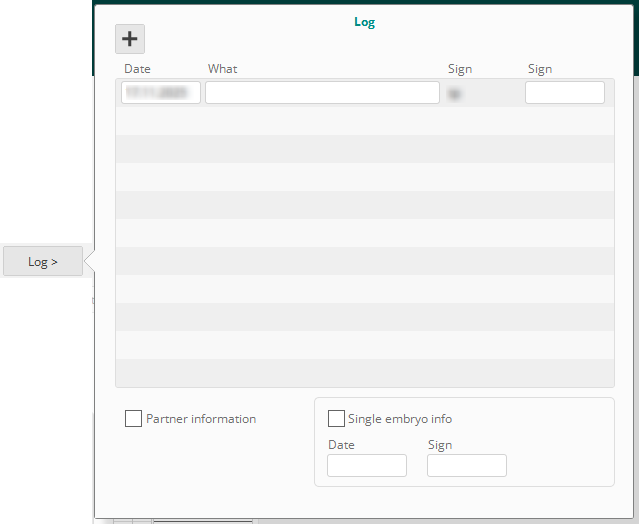Tick the Single embryo info checkbox
Image resolution: width=639 pixels, height=524 pixels.
336,419
